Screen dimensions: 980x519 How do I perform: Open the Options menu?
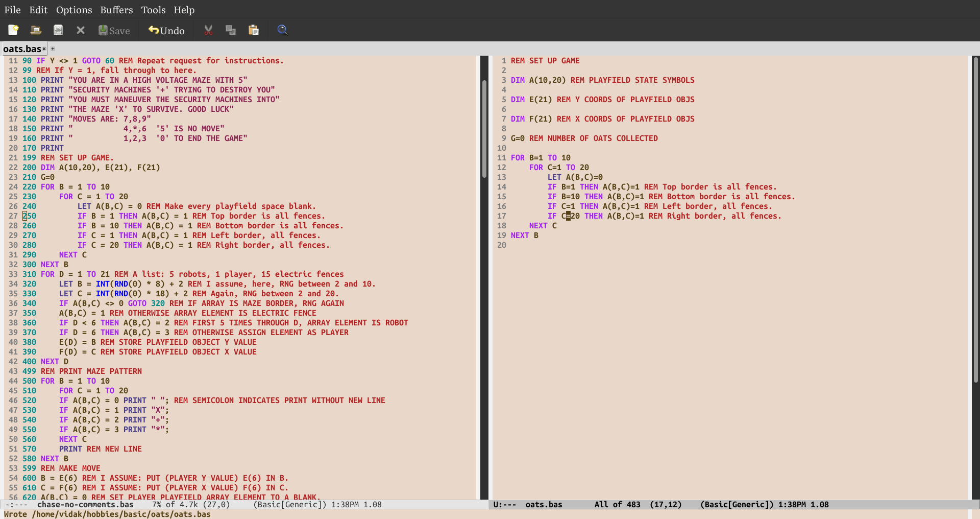[74, 10]
